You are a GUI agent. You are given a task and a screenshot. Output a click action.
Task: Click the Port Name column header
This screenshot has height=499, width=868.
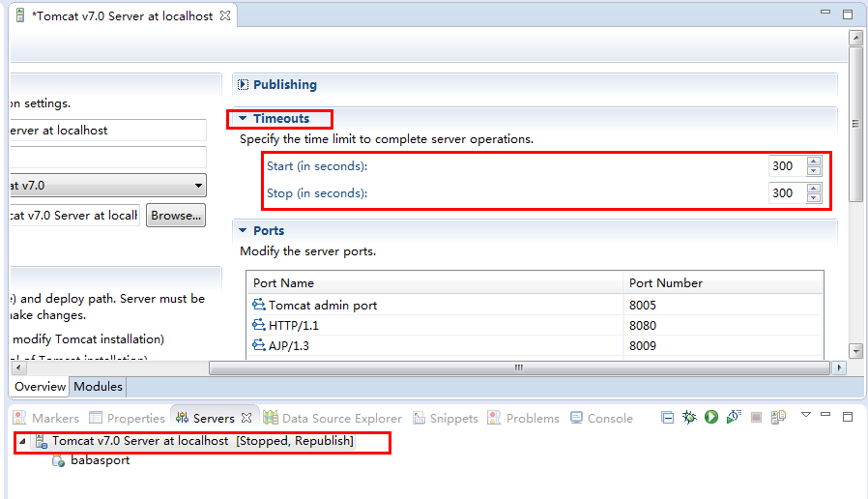435,282
